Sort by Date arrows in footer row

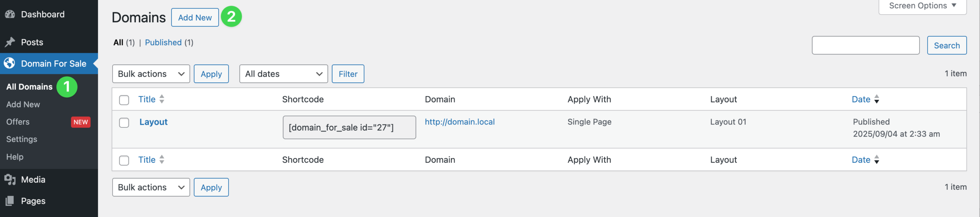click(x=877, y=160)
